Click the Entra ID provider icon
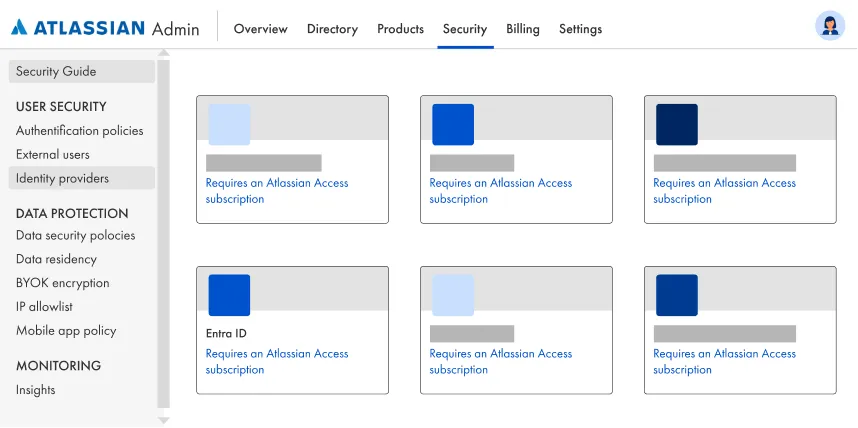The image size is (858, 428). [229, 295]
